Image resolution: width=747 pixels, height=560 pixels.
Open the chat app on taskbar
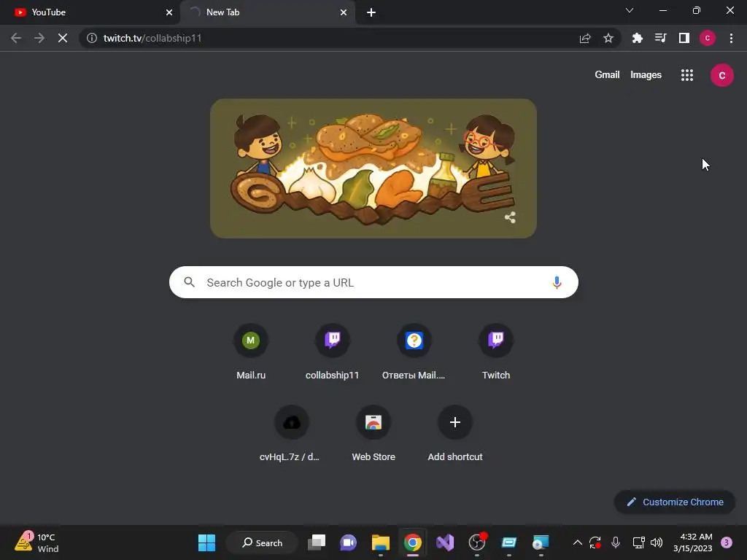click(348, 542)
